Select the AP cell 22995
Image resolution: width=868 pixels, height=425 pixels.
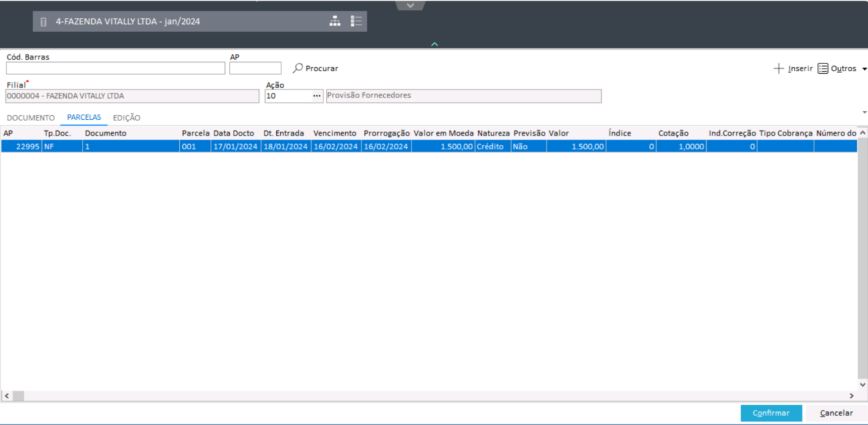pyautogui.click(x=21, y=146)
